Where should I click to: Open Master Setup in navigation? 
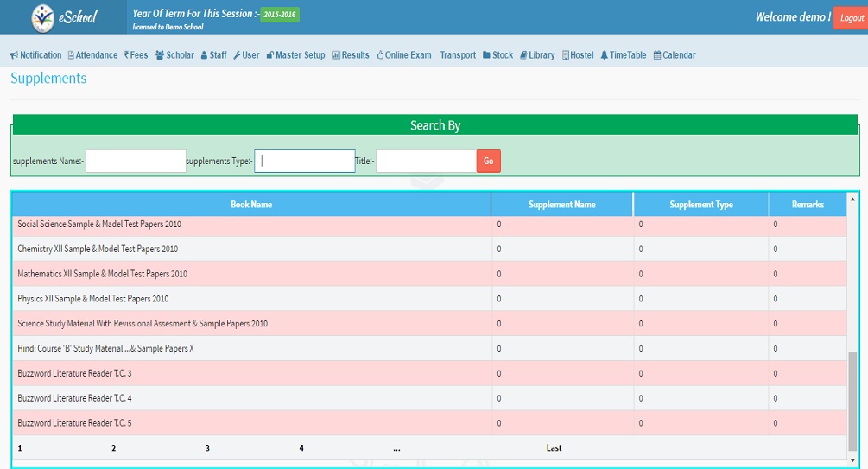(295, 55)
